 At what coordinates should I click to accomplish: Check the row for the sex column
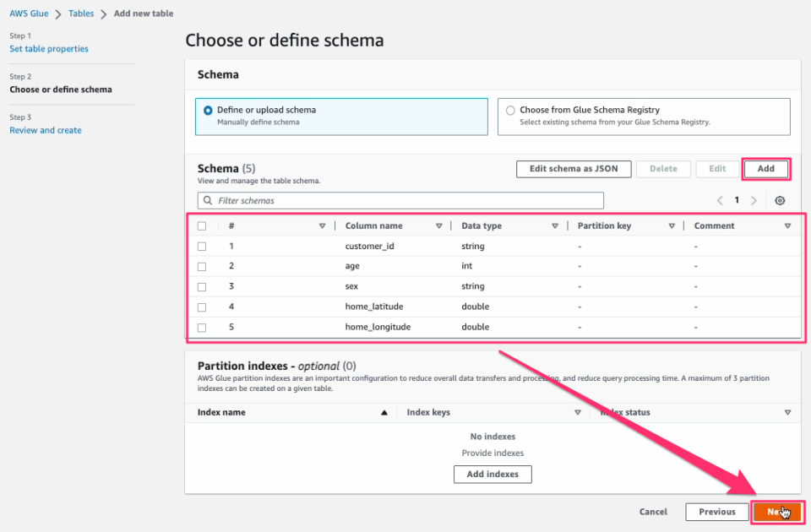[x=200, y=286]
